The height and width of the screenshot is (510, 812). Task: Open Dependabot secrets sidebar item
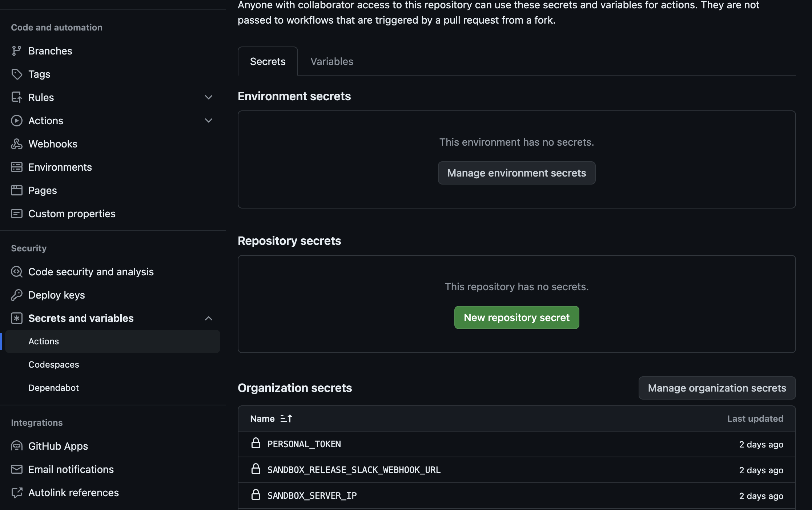[x=53, y=388]
